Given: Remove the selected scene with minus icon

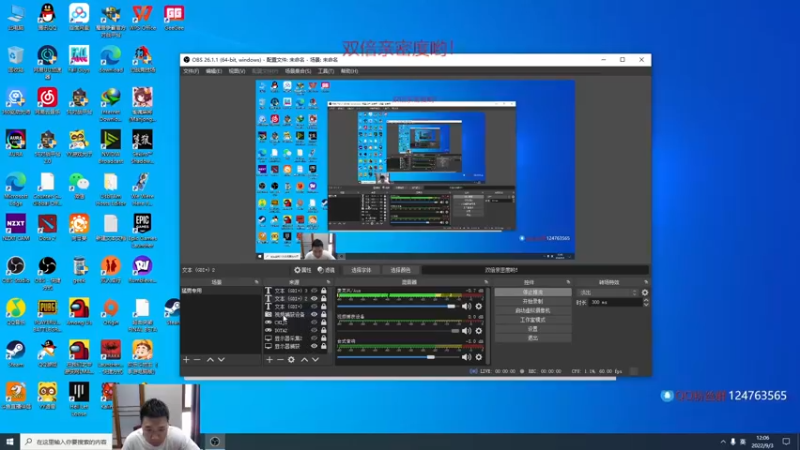Looking at the screenshot, I should (x=197, y=360).
